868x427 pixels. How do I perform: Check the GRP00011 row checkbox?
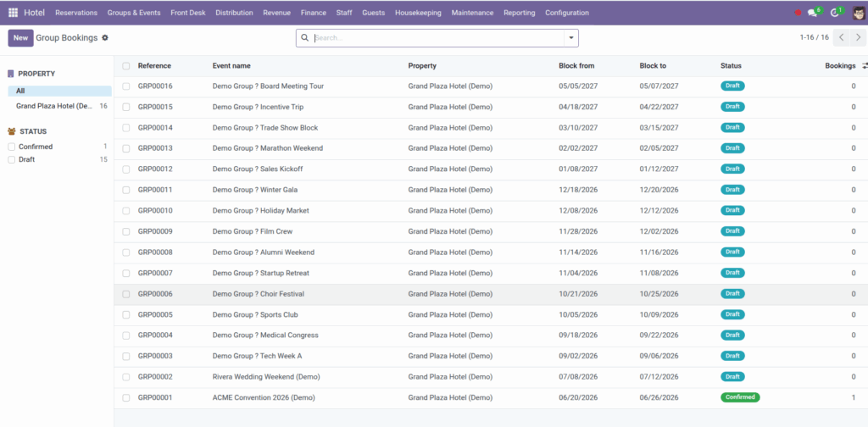click(126, 190)
